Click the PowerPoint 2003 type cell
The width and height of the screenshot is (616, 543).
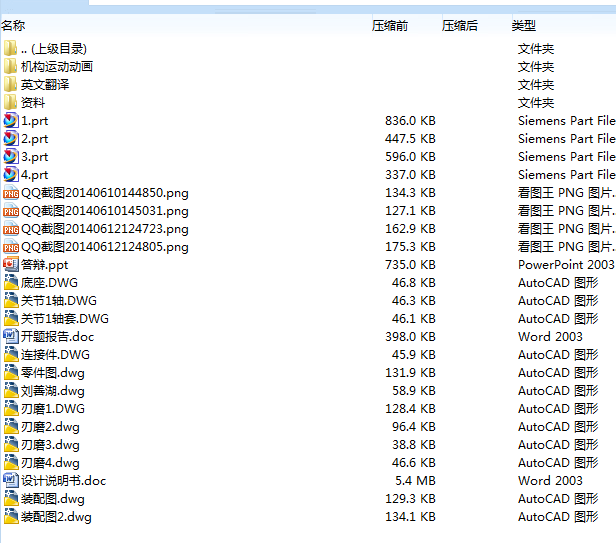tap(566, 264)
